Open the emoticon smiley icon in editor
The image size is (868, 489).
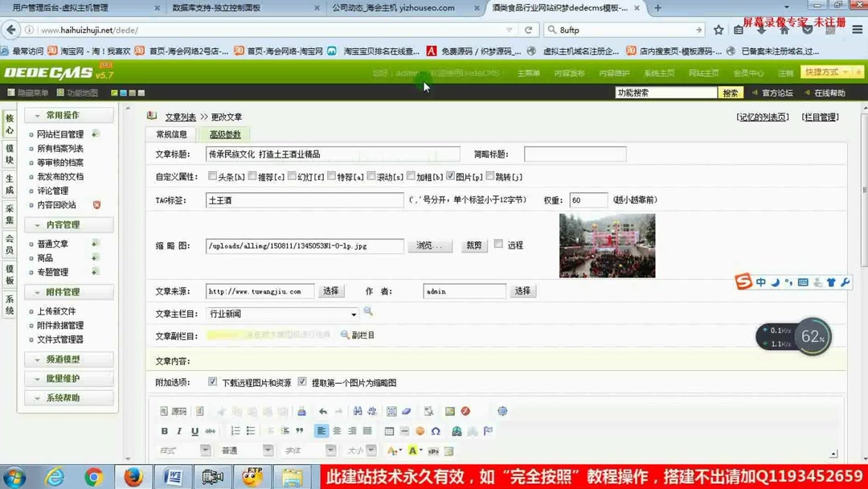point(419,432)
